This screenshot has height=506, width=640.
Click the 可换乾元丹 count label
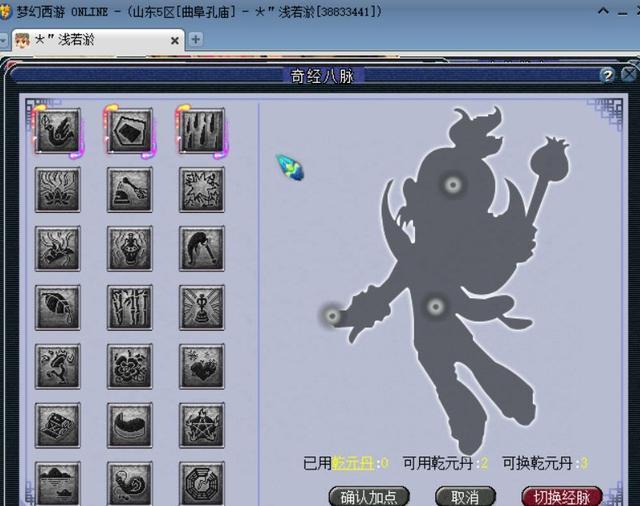[545, 463]
